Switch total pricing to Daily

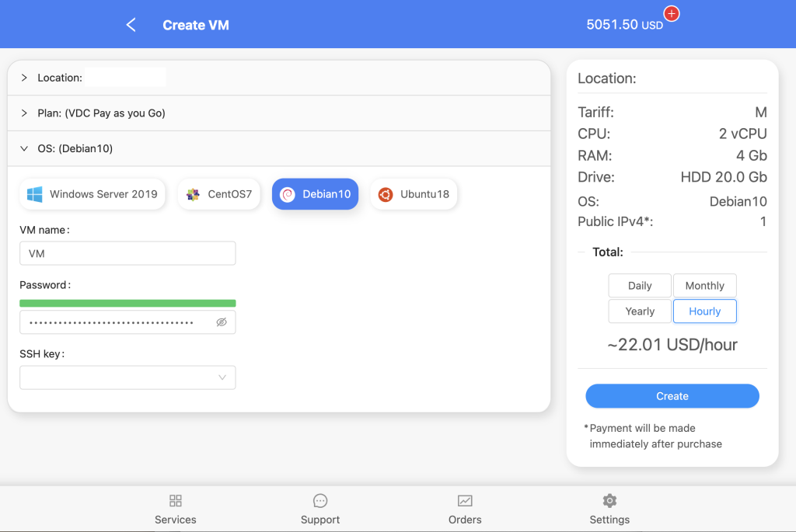(639, 286)
